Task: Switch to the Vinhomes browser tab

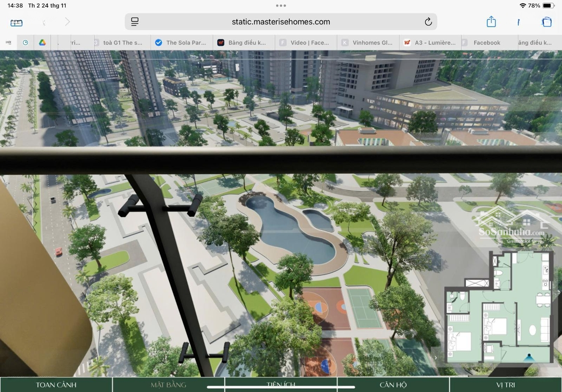Action: (368, 43)
